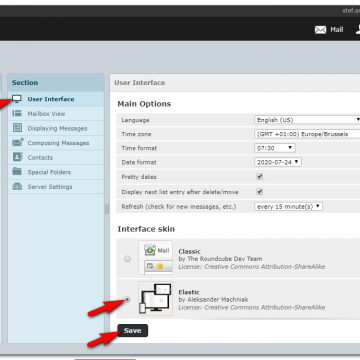Click the Interface skin heading
Viewport: 360px width, 360px height.
pyautogui.click(x=146, y=229)
